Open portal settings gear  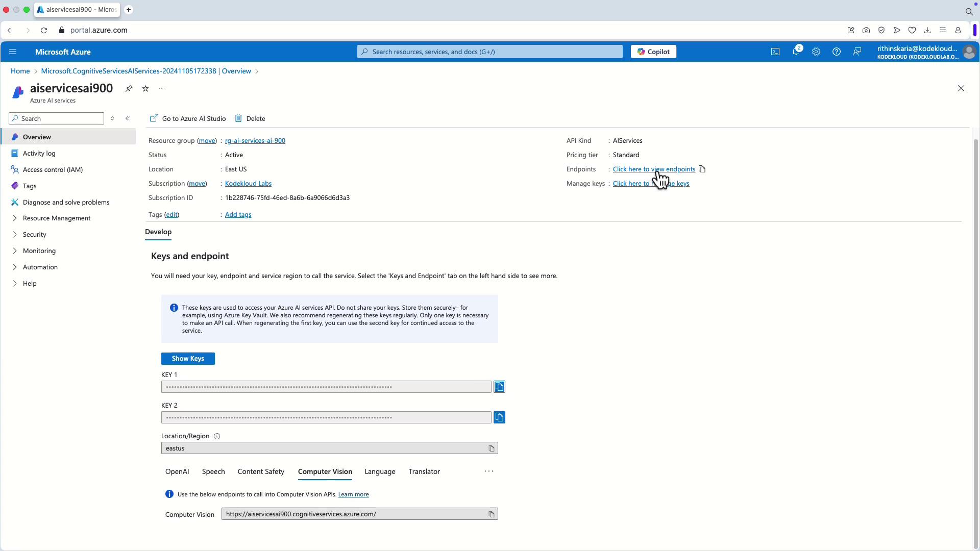point(816,52)
